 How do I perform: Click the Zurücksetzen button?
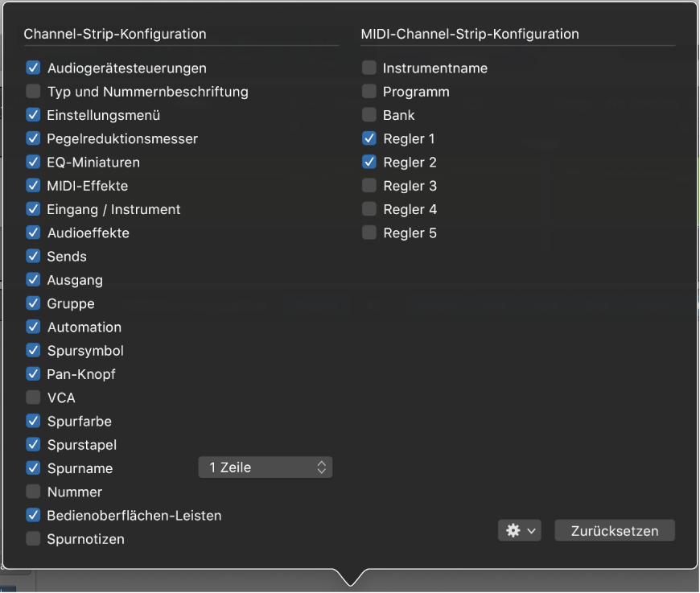(614, 531)
